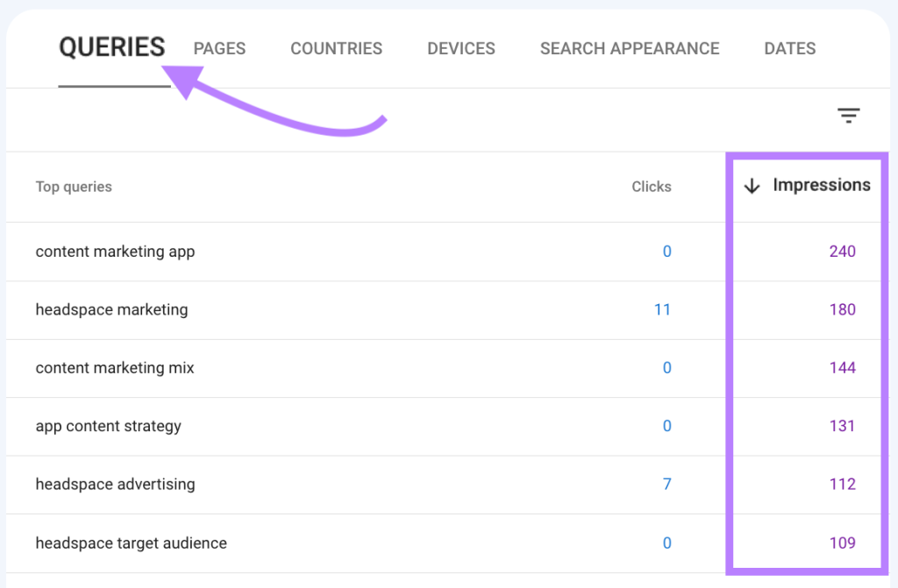Click the Impressions sort arrow
Image resolution: width=898 pixels, height=588 pixels.
(752, 186)
